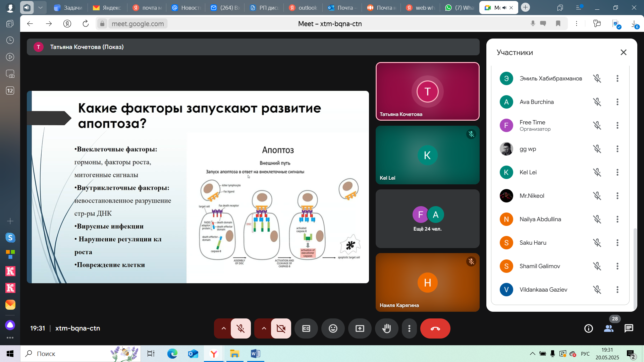Close the Участники panel
The image size is (644, 362).
pos(623,52)
